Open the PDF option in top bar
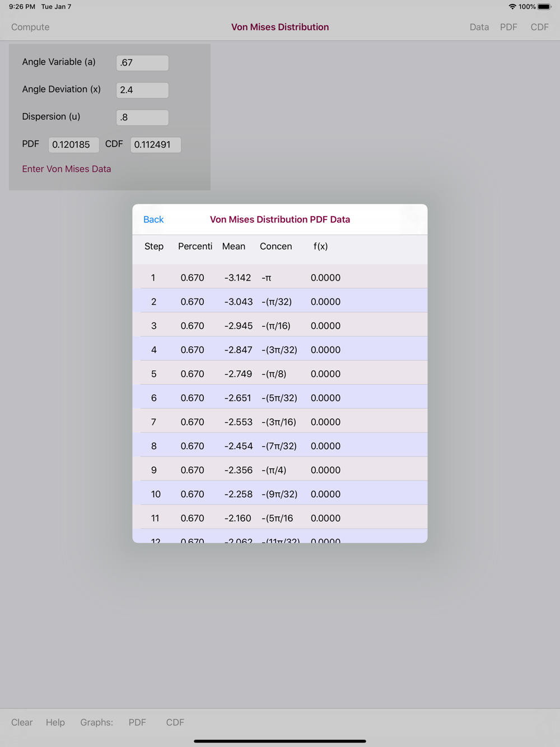Viewport: 560px width, 747px height. 508,27
